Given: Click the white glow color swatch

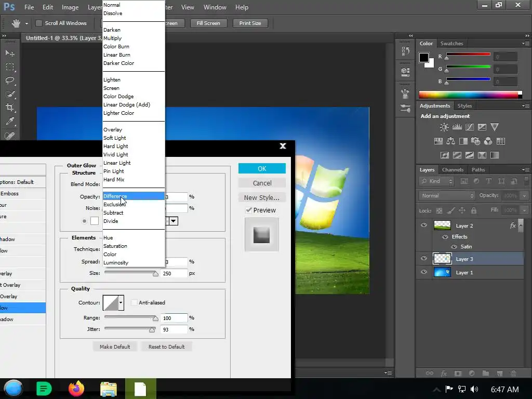Looking at the screenshot, I should pyautogui.click(x=95, y=221).
